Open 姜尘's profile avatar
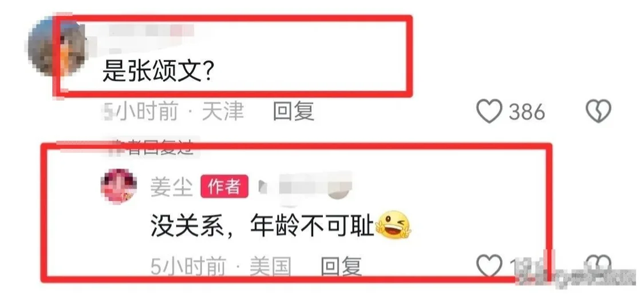644x294 pixels. tap(118, 185)
